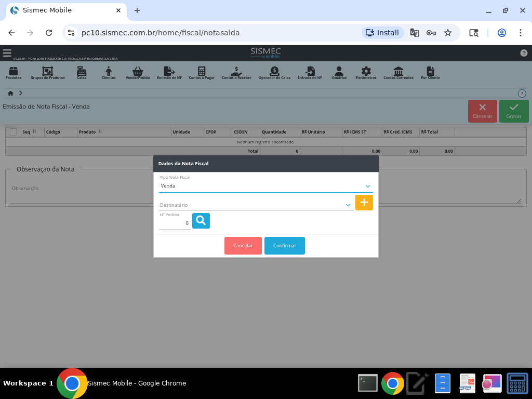Open the Produtos toolbar icon

click(14, 73)
